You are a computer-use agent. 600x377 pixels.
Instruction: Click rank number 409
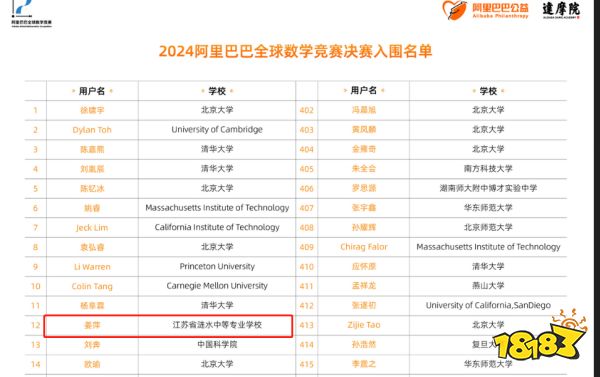[307, 247]
